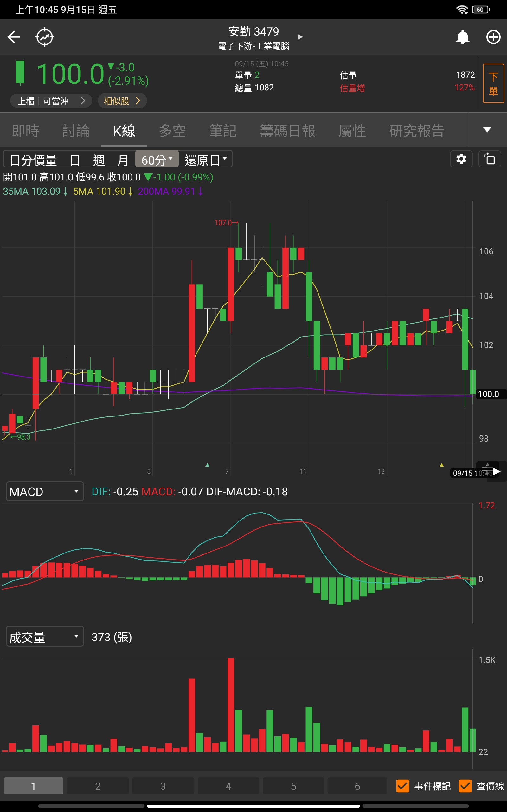The width and height of the screenshot is (507, 812).
Task: Tap the back arrow icon
Action: point(14,37)
